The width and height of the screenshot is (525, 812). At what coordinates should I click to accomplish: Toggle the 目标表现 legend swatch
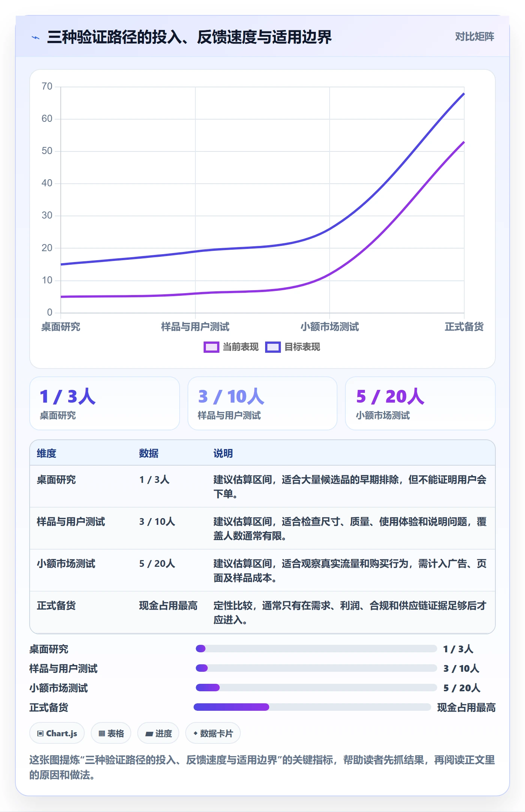[x=273, y=347]
